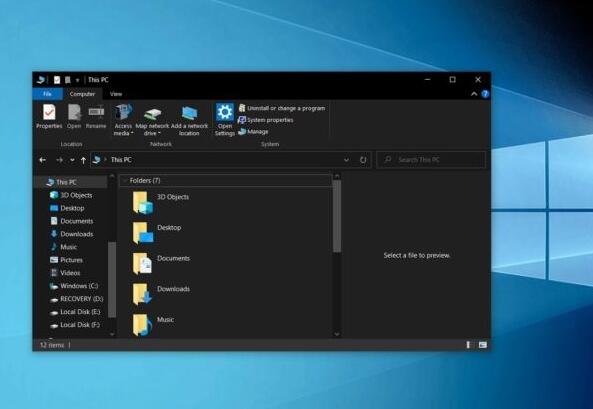Select Documents in the navigation pane
This screenshot has height=409, width=593.
pos(71,221)
